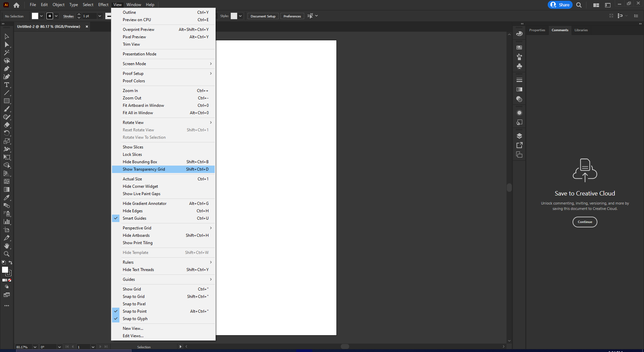644x352 pixels.
Task: Click the search magnifier icon
Action: (x=579, y=5)
